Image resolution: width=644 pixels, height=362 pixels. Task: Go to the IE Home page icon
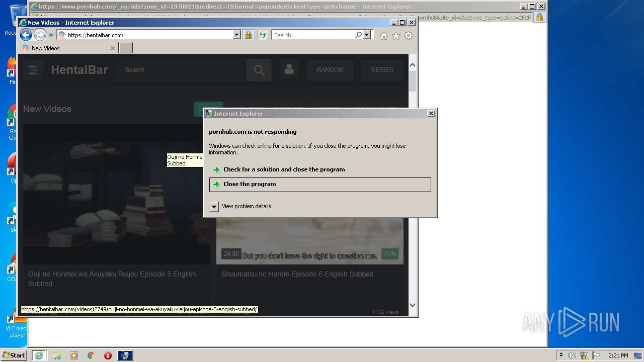(384, 36)
